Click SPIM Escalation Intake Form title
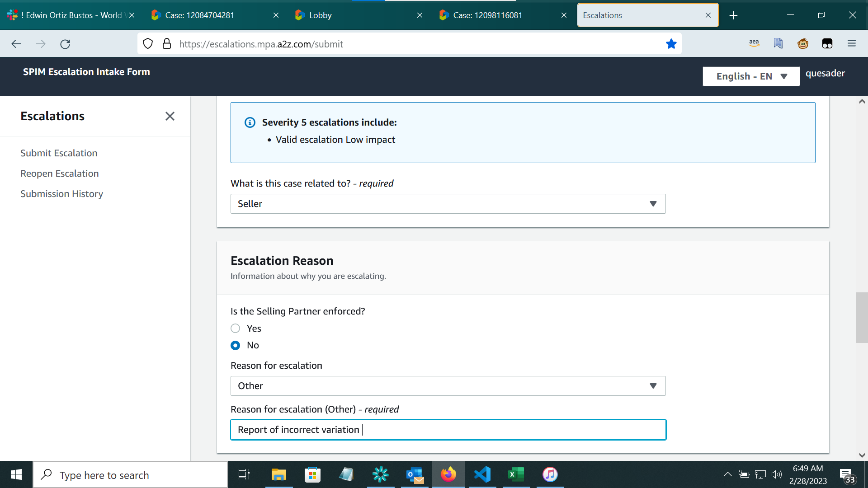The image size is (868, 488). [86, 72]
